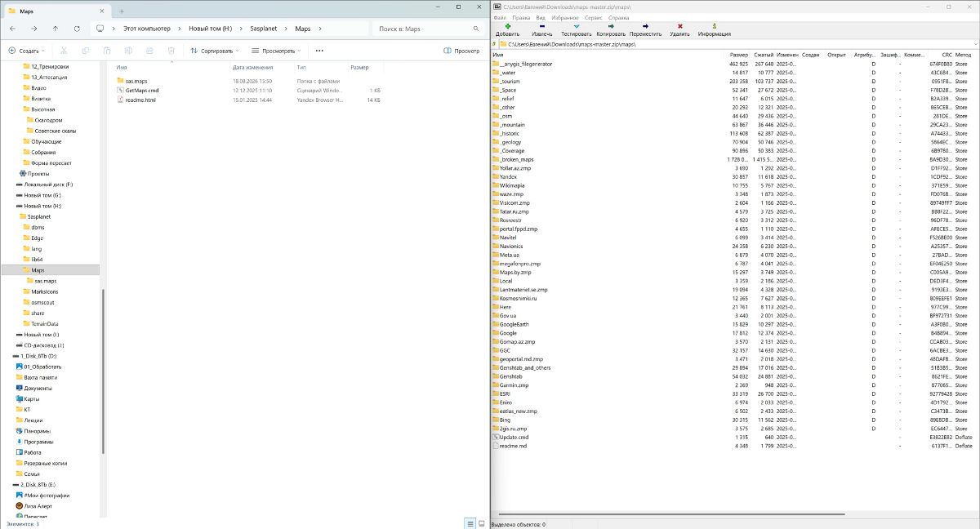Switch to large icons view in status bar

pos(481,523)
